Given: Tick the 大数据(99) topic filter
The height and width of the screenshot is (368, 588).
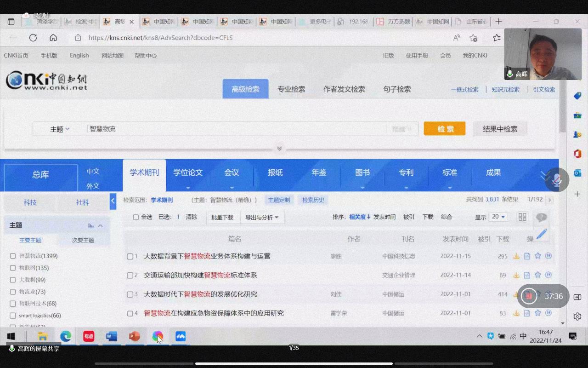Looking at the screenshot, I should 13,280.
